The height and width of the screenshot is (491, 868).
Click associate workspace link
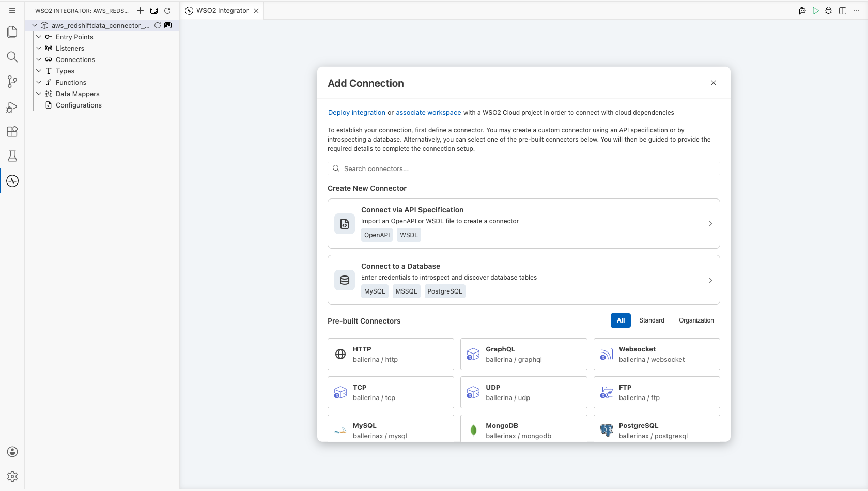pyautogui.click(x=428, y=113)
